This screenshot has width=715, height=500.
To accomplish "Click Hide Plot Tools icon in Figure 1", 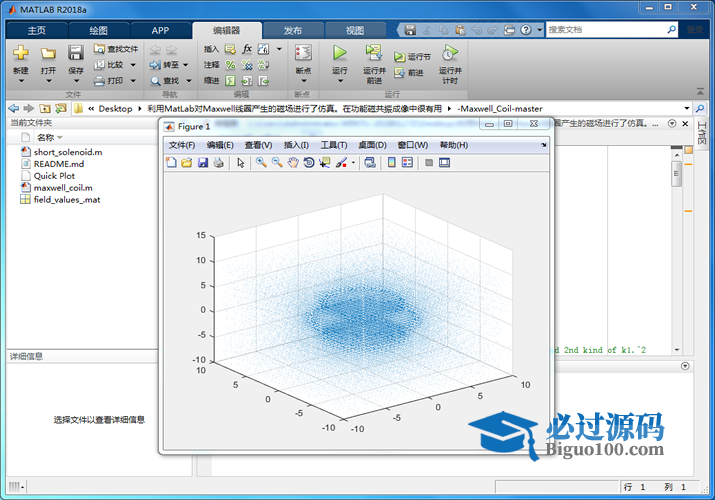I will pyautogui.click(x=429, y=162).
